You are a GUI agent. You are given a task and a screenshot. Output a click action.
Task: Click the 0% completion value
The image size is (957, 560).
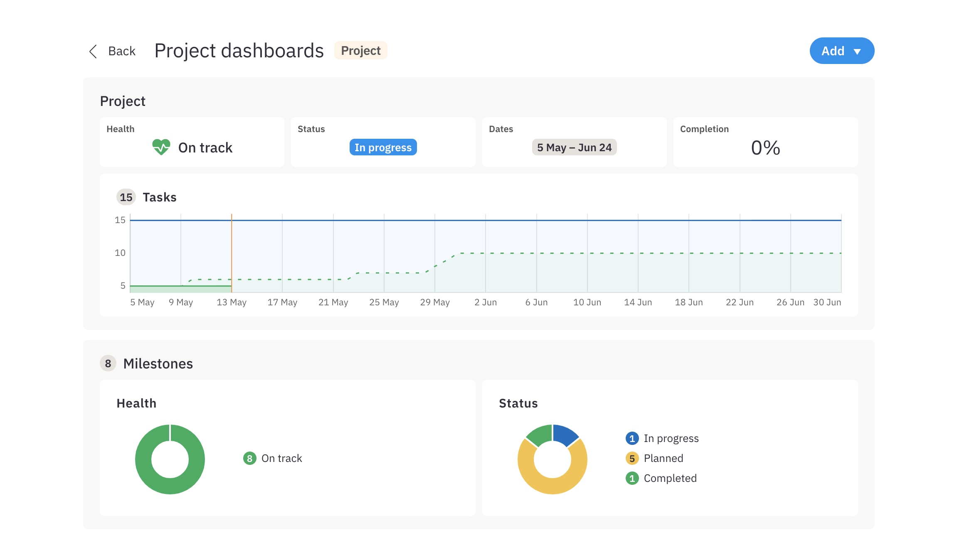765,147
